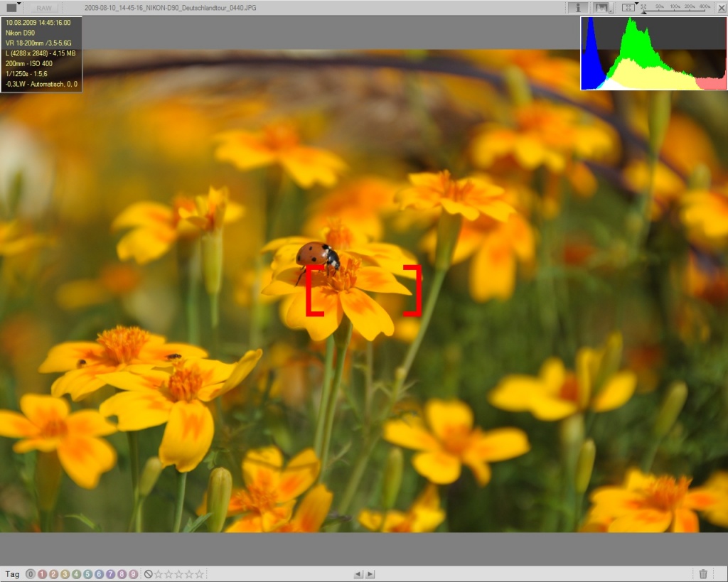This screenshot has width=728, height=582.
Task: Toggle the image info overlay (i icon)
Action: pyautogui.click(x=577, y=7)
